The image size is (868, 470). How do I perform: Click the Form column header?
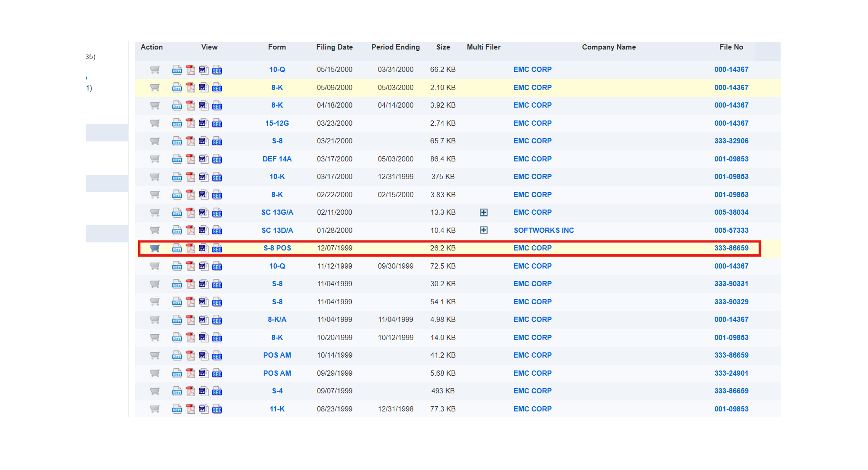click(x=277, y=47)
